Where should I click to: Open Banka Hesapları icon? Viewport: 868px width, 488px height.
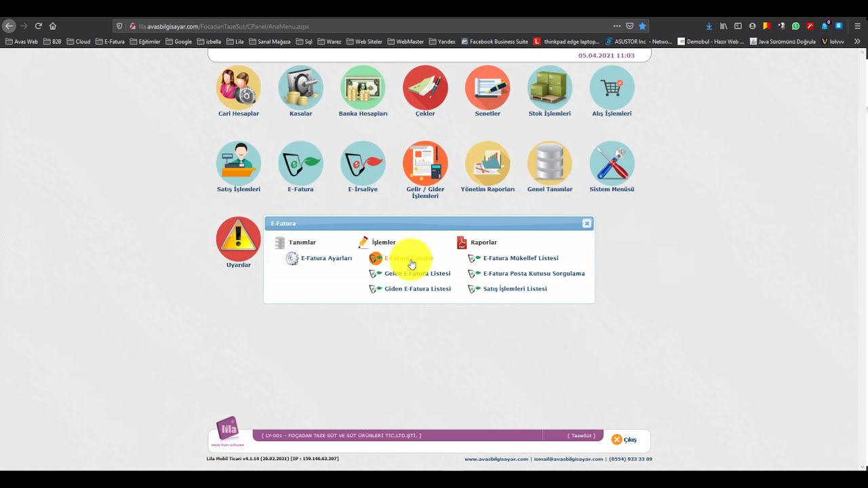click(x=363, y=88)
